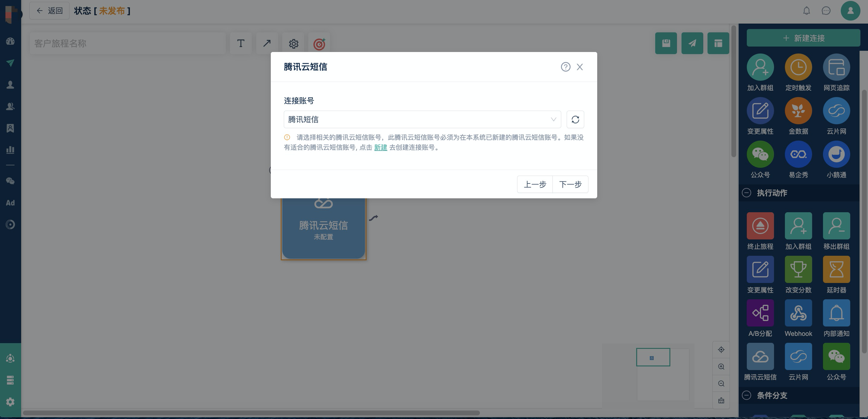Follow the 新建 link to create account
Image resolution: width=868 pixels, height=419 pixels.
(381, 147)
